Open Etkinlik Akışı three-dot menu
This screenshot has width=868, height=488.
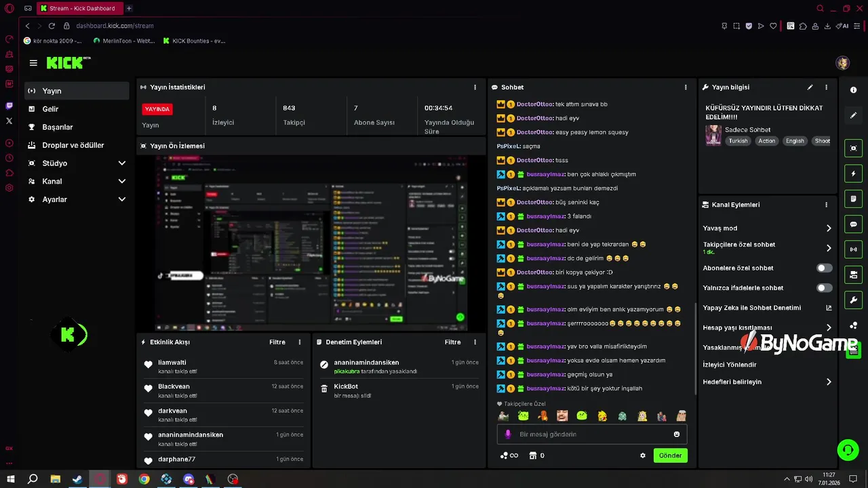click(300, 342)
